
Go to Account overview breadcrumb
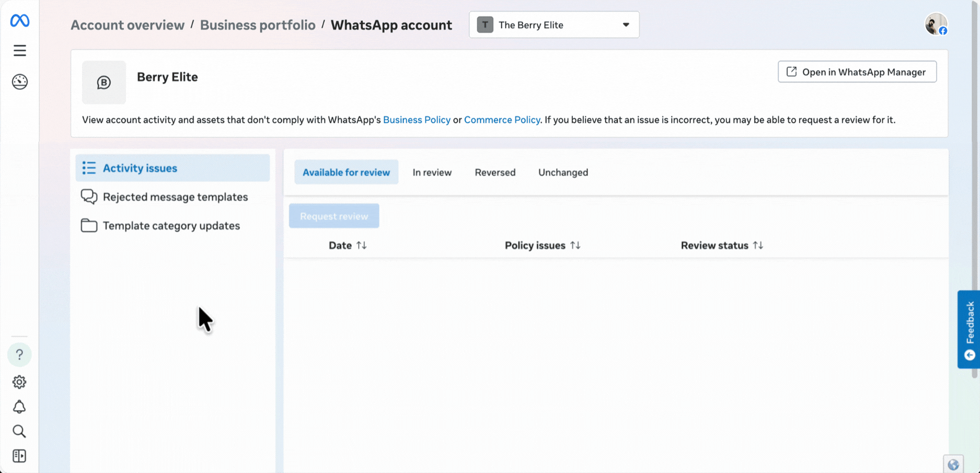pyautogui.click(x=128, y=25)
